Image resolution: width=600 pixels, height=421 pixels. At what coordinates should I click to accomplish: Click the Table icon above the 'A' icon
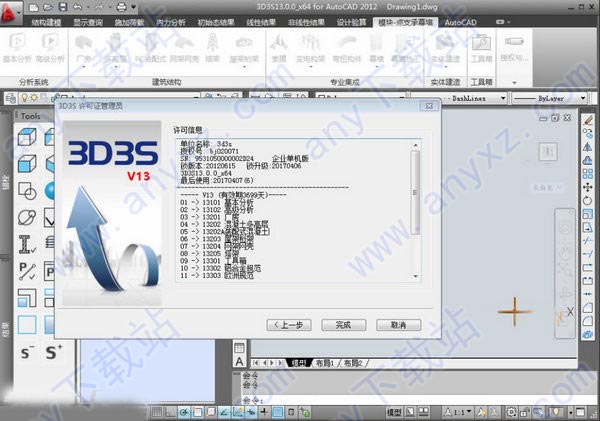point(239,348)
